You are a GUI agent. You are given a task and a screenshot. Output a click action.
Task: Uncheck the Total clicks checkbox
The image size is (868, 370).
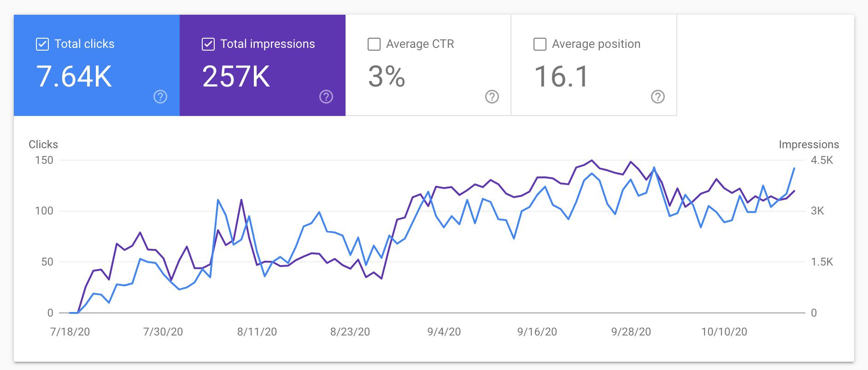(x=42, y=44)
